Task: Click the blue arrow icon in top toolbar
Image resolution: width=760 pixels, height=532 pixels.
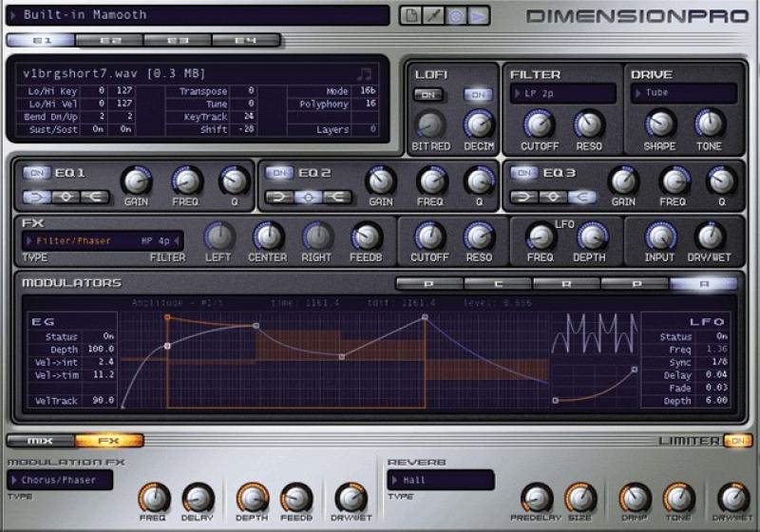Action: 478,15
